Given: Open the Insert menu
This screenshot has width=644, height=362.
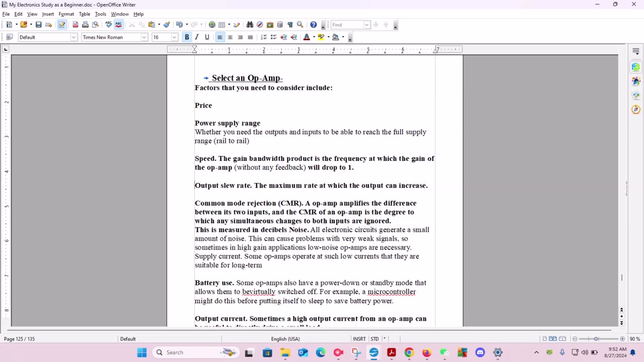Looking at the screenshot, I should pos(48,14).
